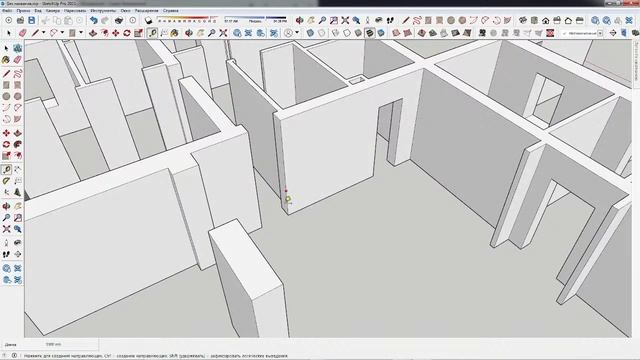Click Zoom Extents in the second toolbar
Screen dimensions: 640x360
point(223,33)
